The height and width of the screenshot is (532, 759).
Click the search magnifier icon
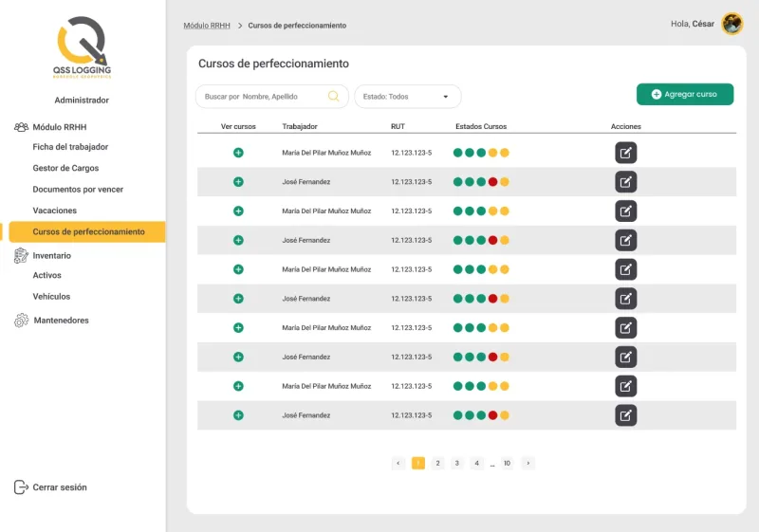(334, 96)
